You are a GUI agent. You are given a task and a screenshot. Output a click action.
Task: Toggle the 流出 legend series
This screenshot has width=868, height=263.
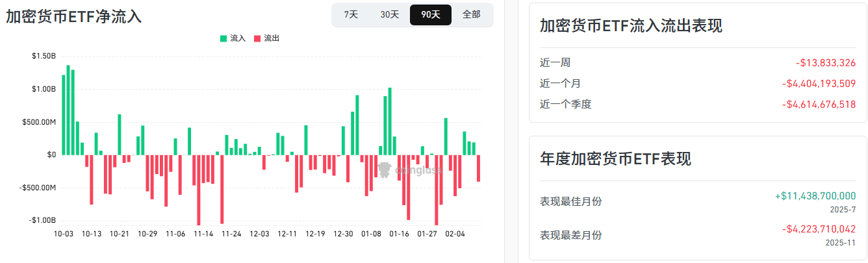pos(272,39)
